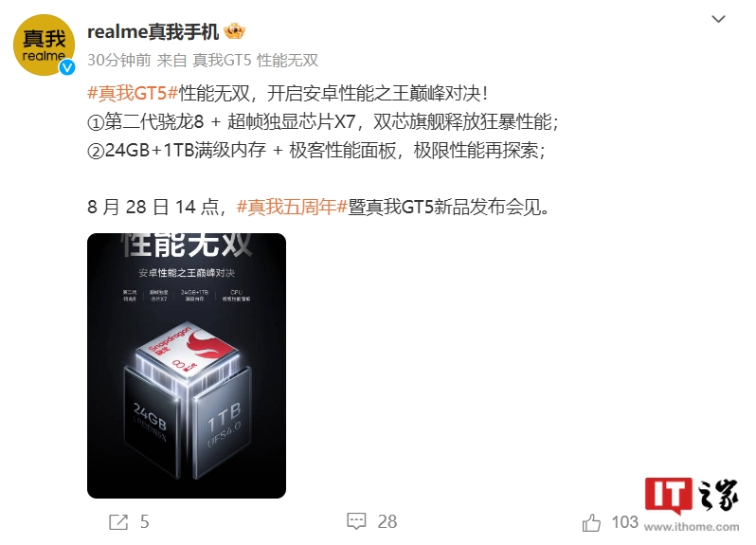Click the gold crown member icon
Screen dimensions: 756x545
pyautogui.click(x=234, y=32)
